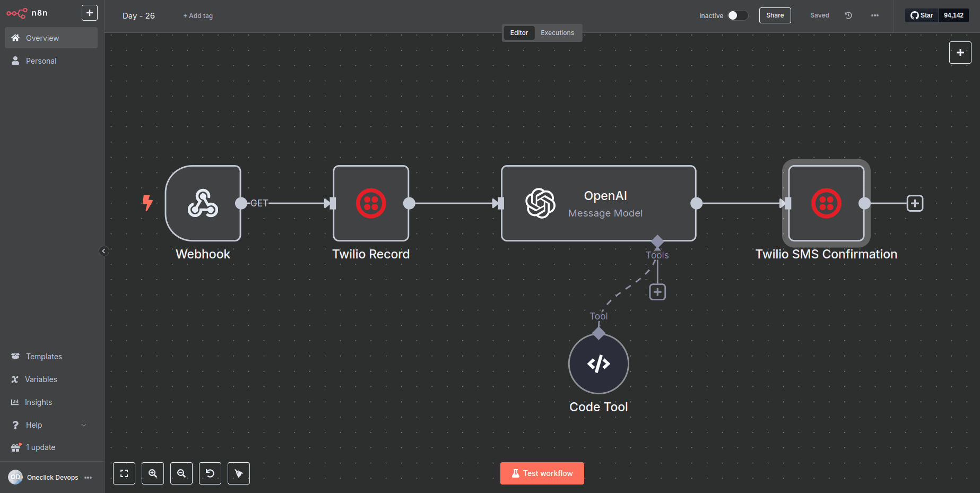Click the Webhook node output handle
980x493 pixels.
tap(241, 203)
